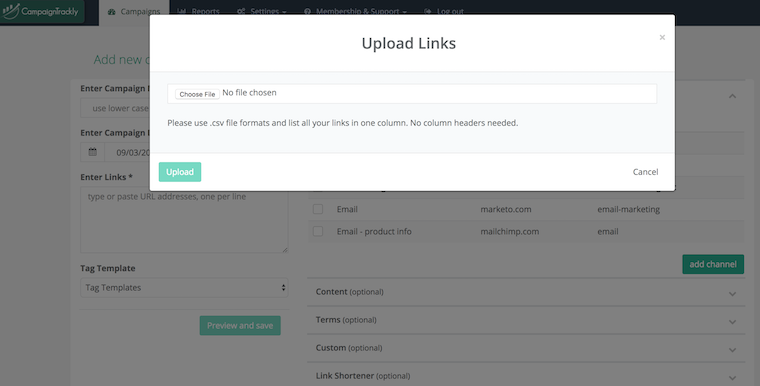Click the add channel button
This screenshot has height=386, width=760.
pyautogui.click(x=713, y=264)
